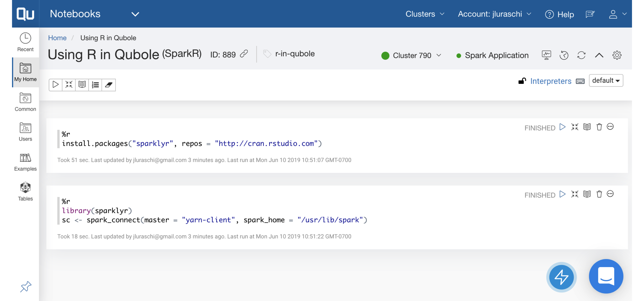644x301 pixels.
Task: Click the feedback note icon in header
Action: tap(590, 14)
